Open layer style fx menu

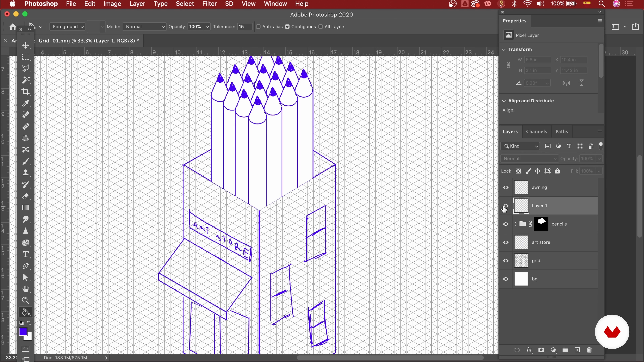[529, 350]
